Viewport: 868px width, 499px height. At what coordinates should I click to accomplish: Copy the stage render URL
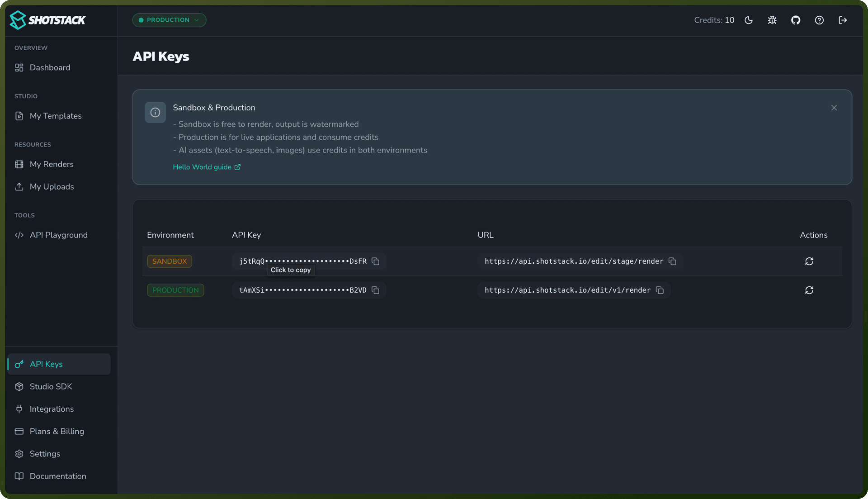672,261
